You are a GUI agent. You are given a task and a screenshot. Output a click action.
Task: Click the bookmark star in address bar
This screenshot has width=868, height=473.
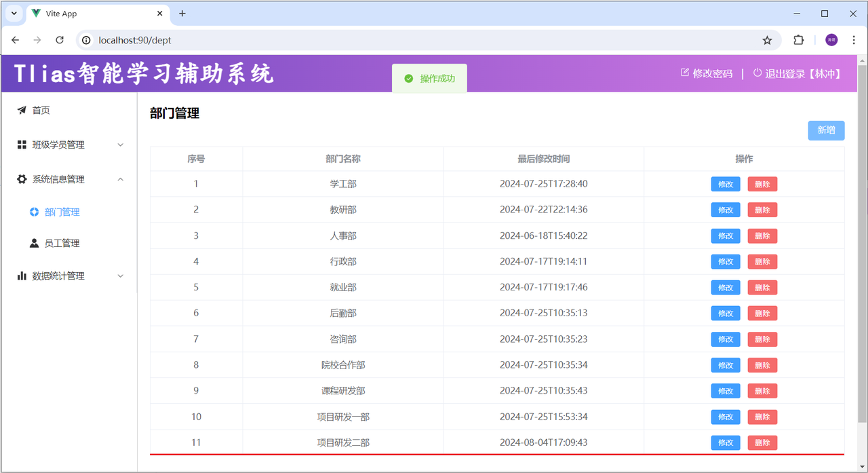tap(768, 40)
